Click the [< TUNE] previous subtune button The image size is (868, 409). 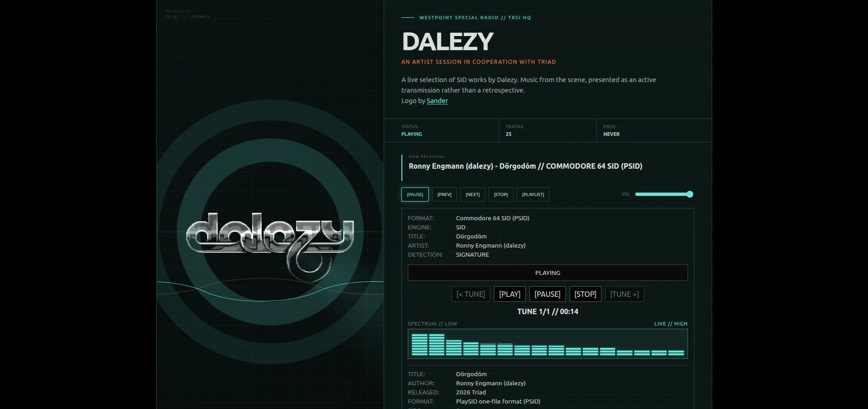[x=471, y=294]
